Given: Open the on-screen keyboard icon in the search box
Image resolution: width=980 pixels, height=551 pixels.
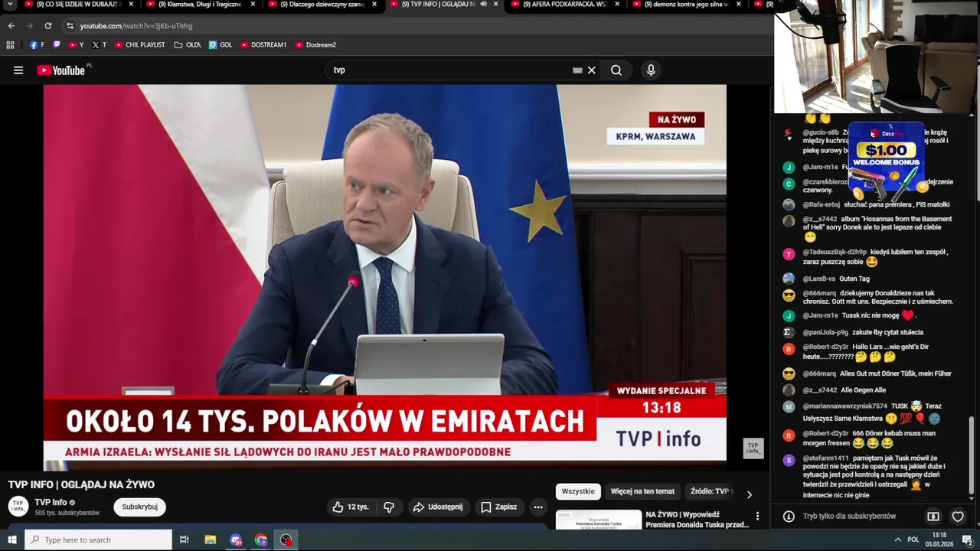Looking at the screenshot, I should tap(577, 70).
